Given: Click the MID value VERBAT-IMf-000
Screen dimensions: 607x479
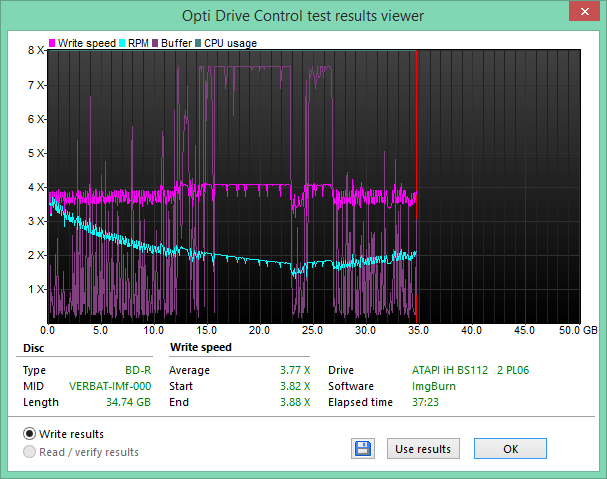Looking at the screenshot, I should [110, 386].
